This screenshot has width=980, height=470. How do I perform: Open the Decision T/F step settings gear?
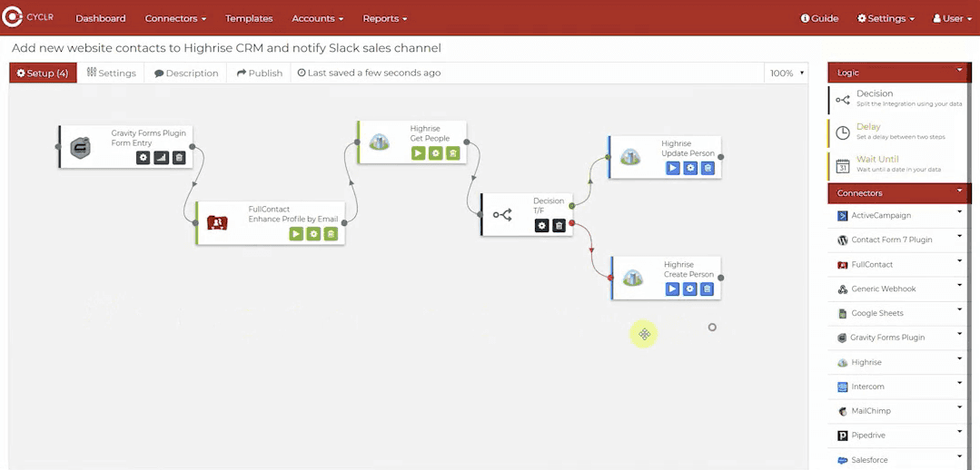point(541,226)
